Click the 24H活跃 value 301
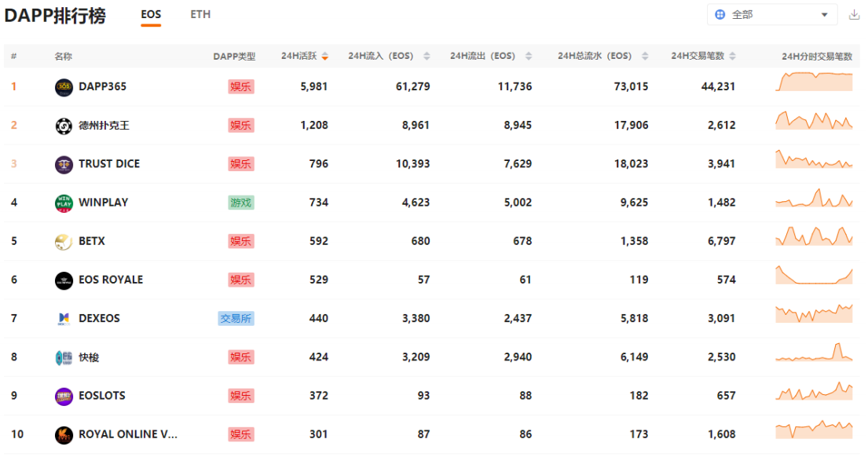868x472 pixels. 319,434
